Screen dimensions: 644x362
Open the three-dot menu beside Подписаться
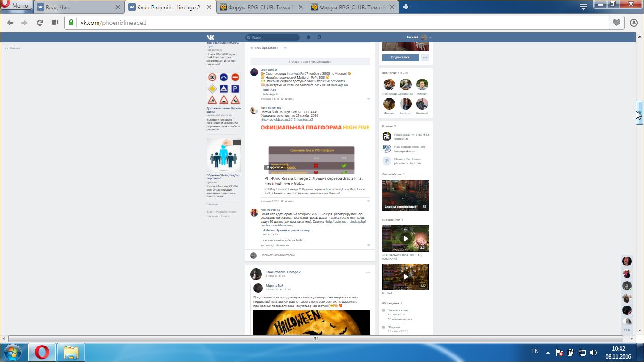(425, 57)
